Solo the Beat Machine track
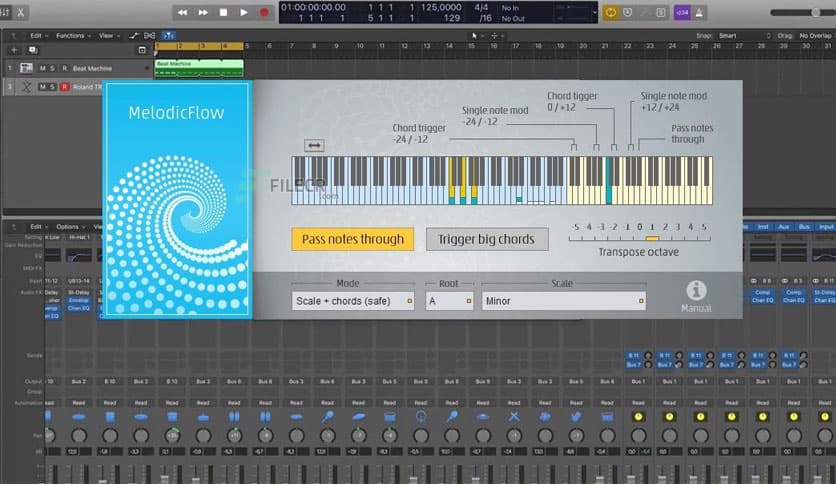 tap(52, 68)
